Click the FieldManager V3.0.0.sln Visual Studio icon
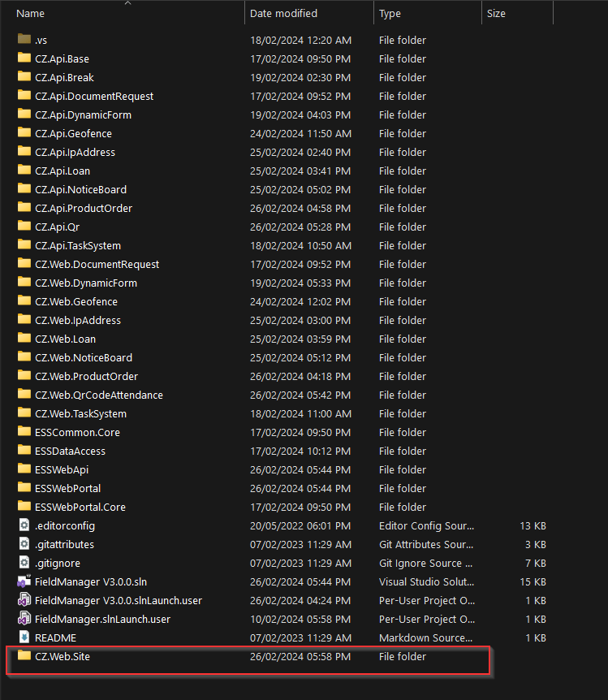Viewport: 608px width, 700px height. point(24,581)
